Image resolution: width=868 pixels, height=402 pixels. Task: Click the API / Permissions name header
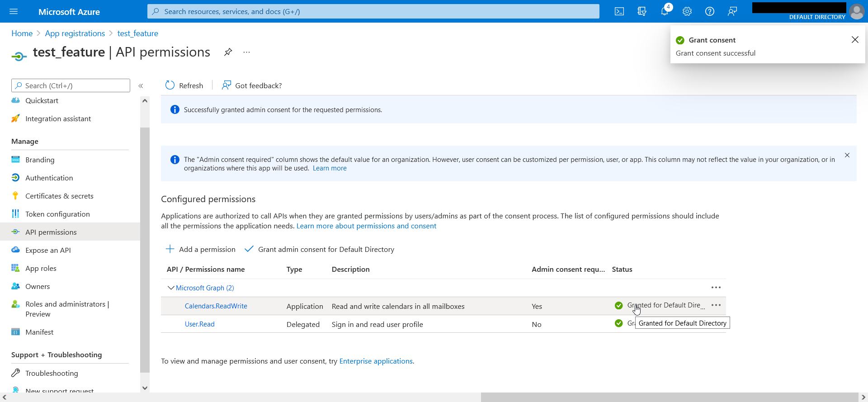(206, 270)
